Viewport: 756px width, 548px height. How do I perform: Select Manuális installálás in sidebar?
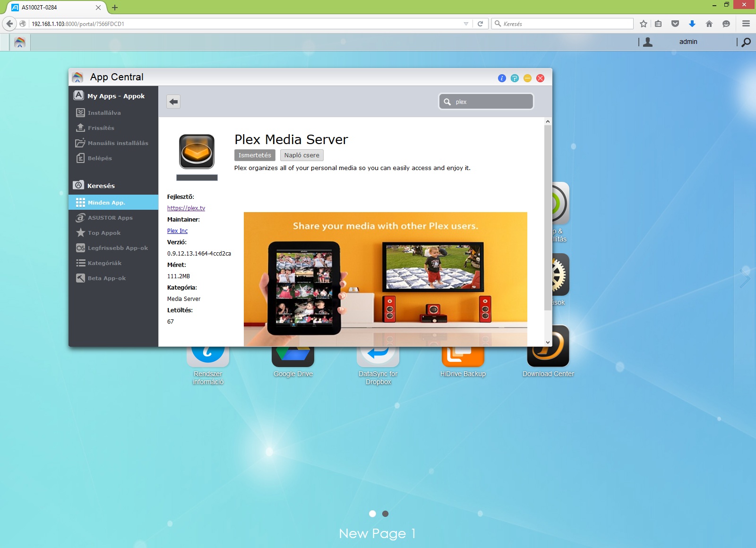[113, 143]
